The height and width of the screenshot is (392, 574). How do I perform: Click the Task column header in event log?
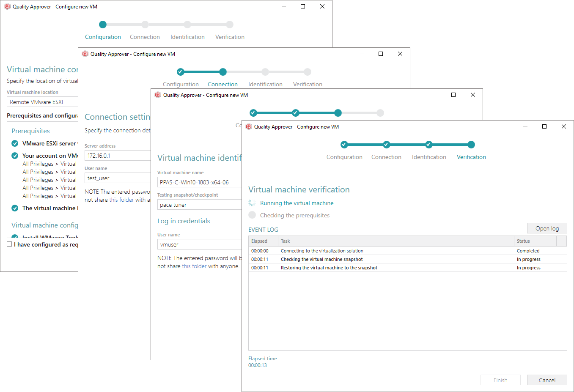click(396, 241)
